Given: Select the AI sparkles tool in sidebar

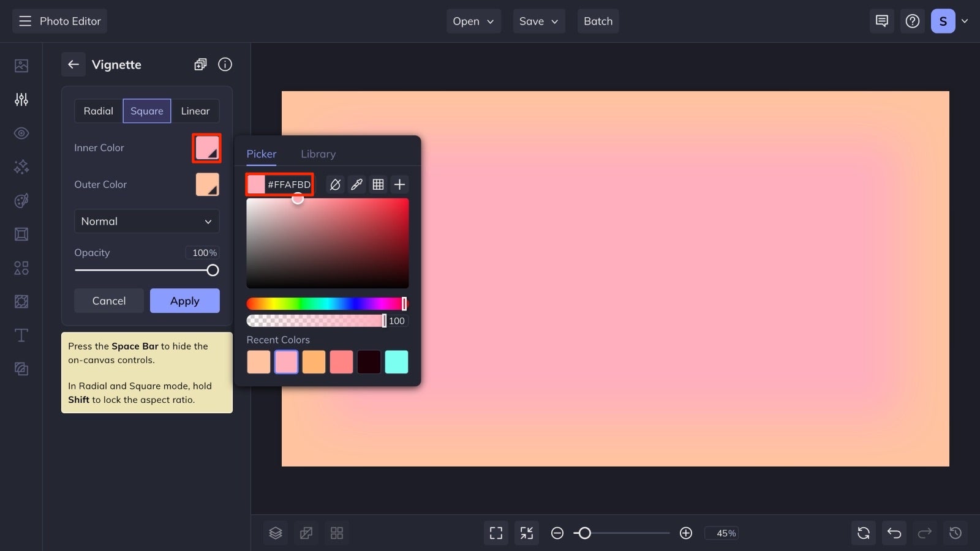Looking at the screenshot, I should click(21, 167).
